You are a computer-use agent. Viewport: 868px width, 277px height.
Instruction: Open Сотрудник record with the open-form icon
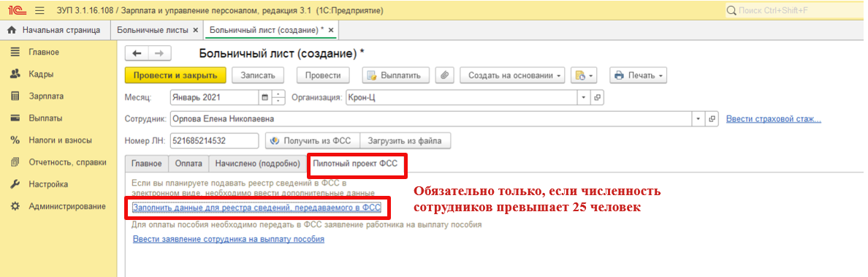(712, 119)
